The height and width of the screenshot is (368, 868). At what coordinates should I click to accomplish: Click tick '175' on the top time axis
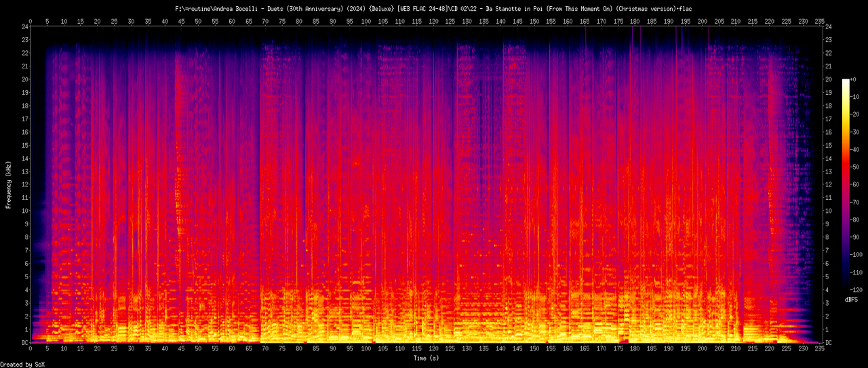pos(618,22)
